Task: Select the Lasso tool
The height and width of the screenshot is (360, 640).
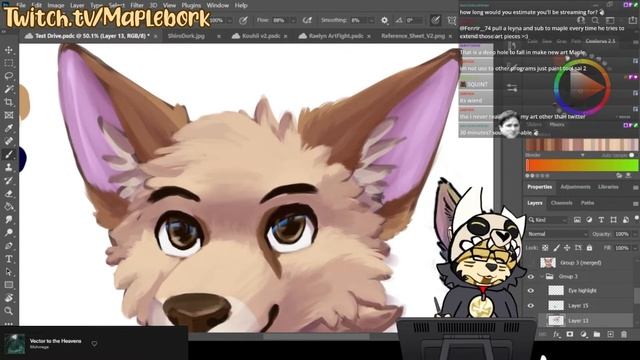Action: tap(9, 76)
